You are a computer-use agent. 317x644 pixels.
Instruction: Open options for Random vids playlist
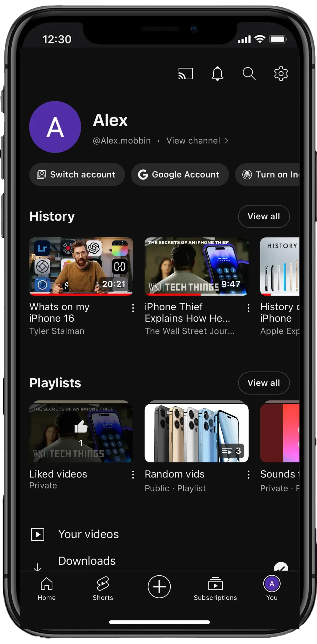point(248,475)
